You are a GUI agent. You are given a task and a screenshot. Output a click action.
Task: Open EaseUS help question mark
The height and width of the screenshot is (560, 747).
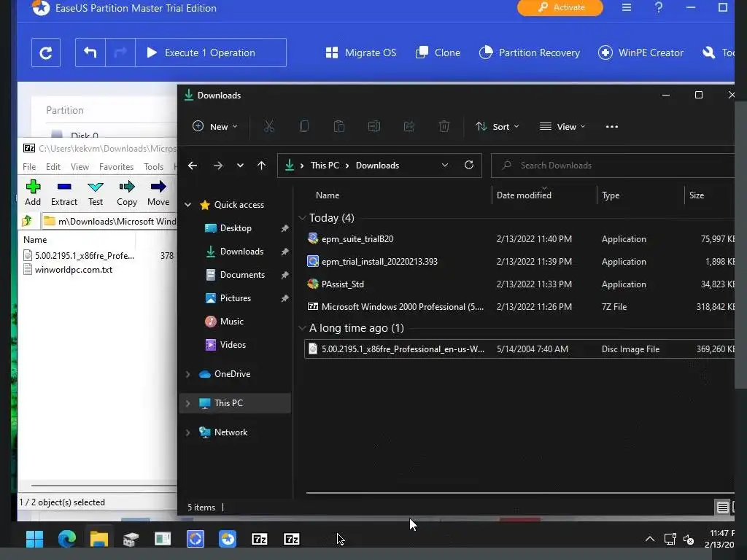click(x=659, y=7)
